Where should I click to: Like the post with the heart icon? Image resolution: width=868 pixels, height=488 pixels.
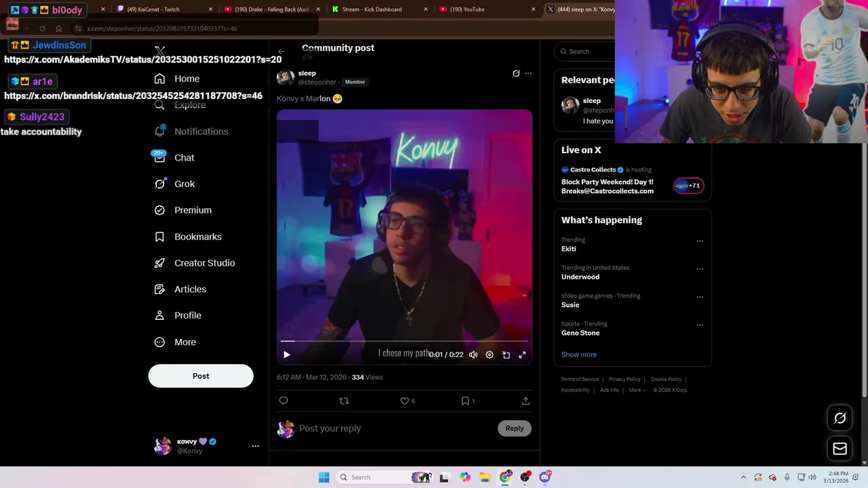tap(405, 401)
